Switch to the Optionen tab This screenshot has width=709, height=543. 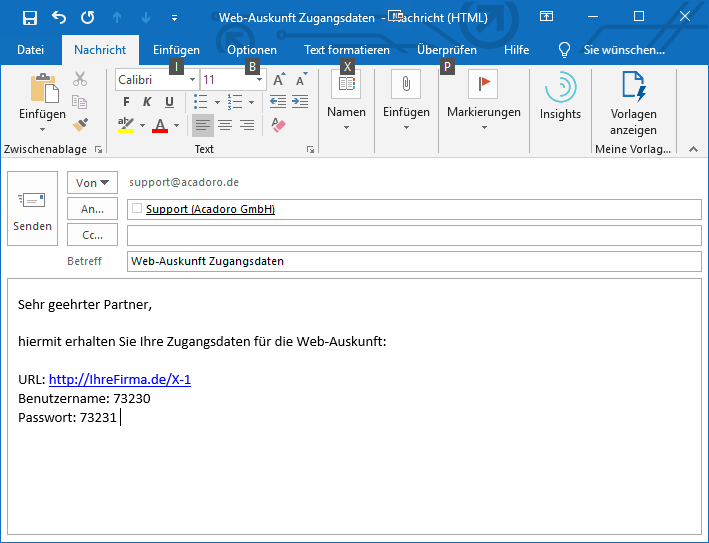tap(251, 50)
